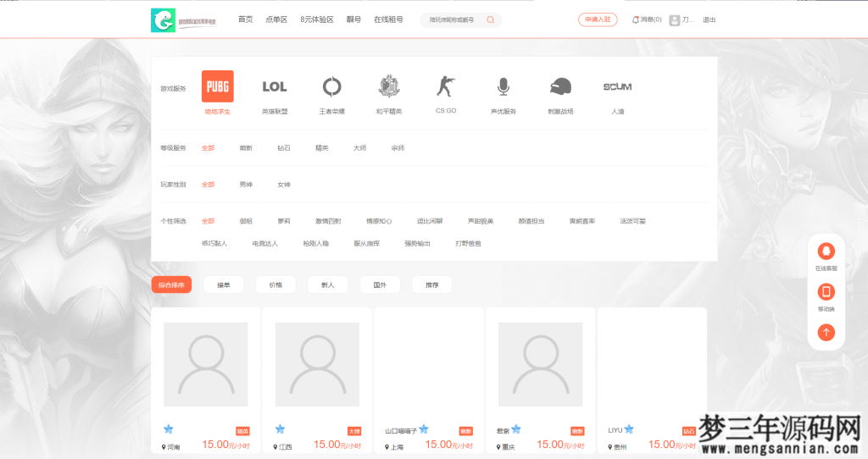868x459 pixels.
Task: Open the 山口喵喵子 player name
Action: (401, 431)
